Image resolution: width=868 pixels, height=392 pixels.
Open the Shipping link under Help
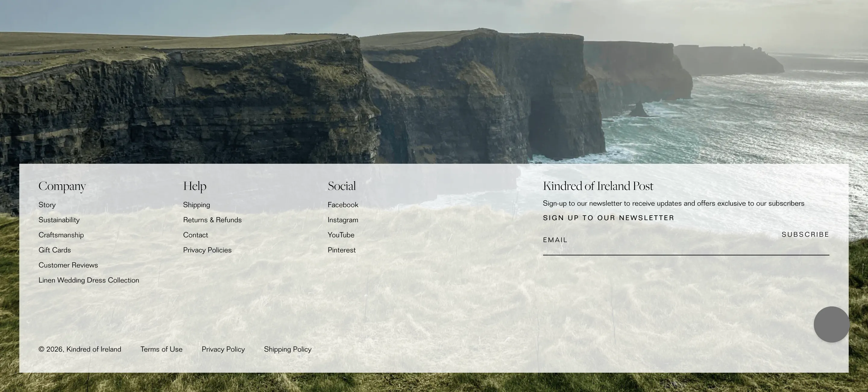(197, 205)
